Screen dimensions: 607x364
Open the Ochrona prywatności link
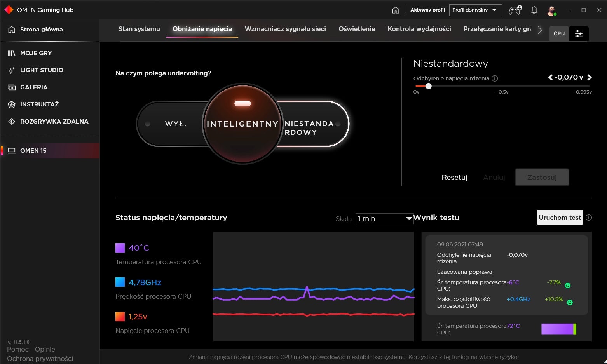tap(40, 359)
